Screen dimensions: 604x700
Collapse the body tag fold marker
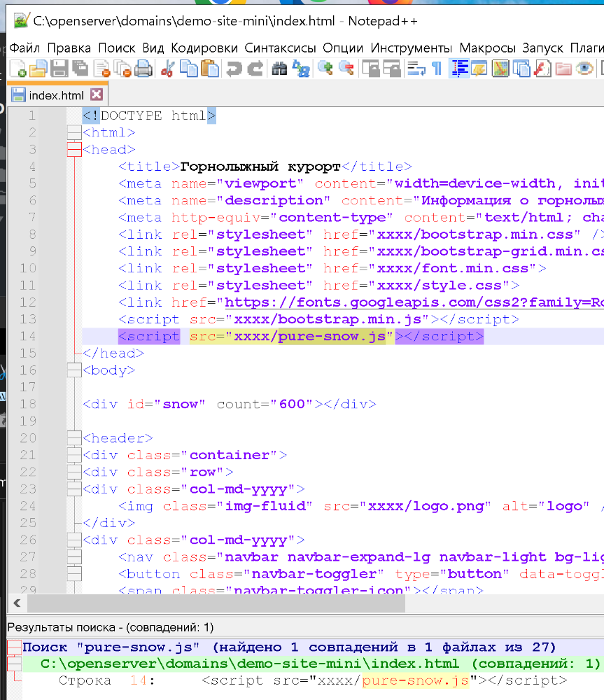(73, 370)
